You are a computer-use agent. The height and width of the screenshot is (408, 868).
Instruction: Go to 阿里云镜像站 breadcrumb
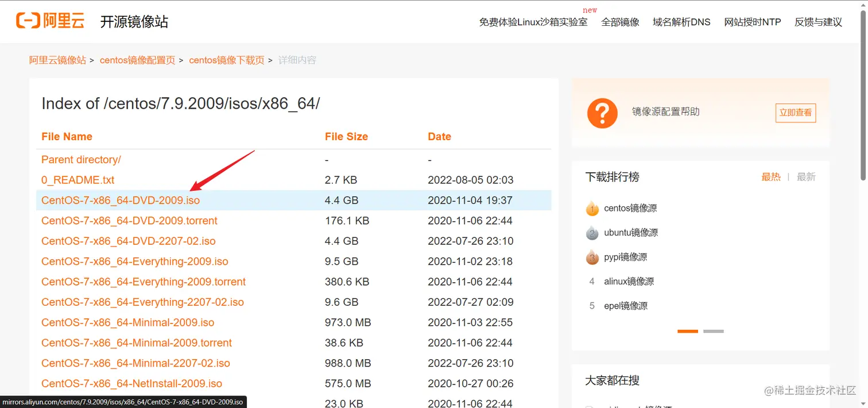[57, 60]
